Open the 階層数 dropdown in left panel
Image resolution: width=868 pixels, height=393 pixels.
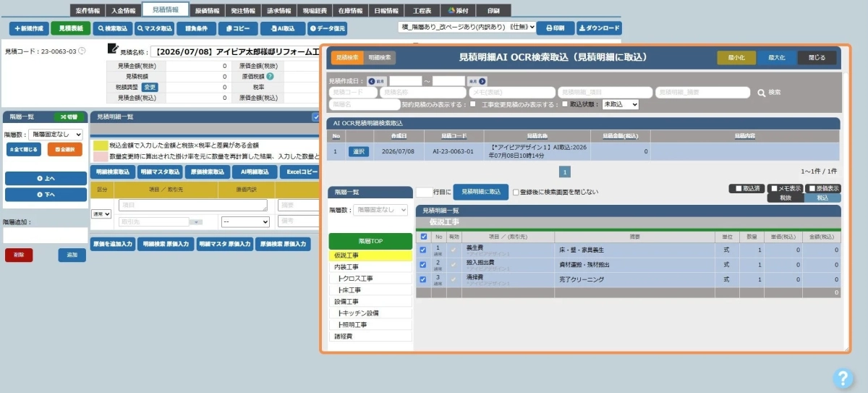click(55, 135)
